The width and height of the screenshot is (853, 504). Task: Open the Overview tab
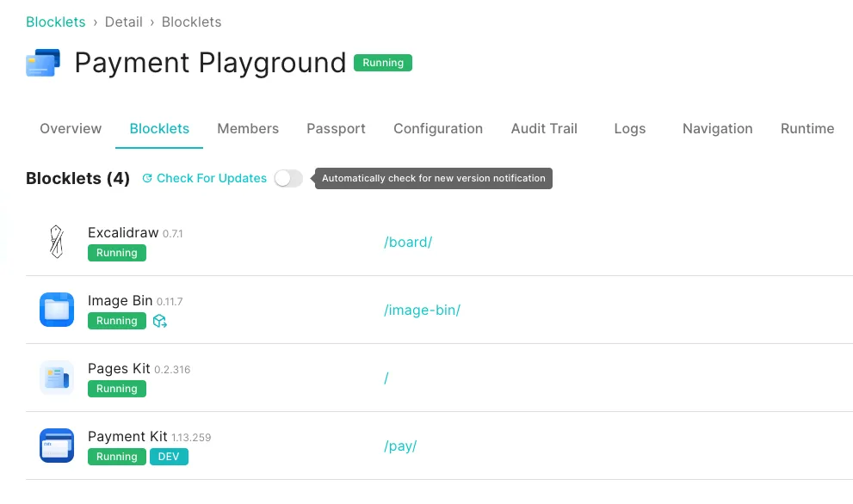71,129
